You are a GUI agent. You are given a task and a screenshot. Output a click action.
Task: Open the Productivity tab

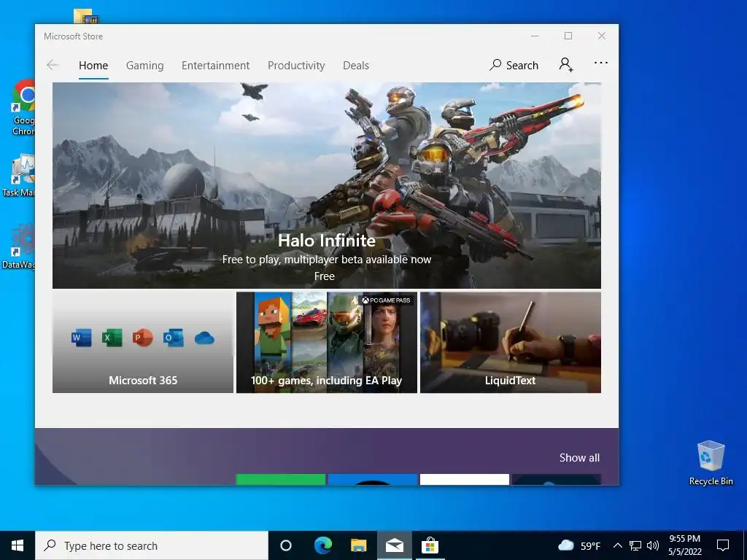296,66
